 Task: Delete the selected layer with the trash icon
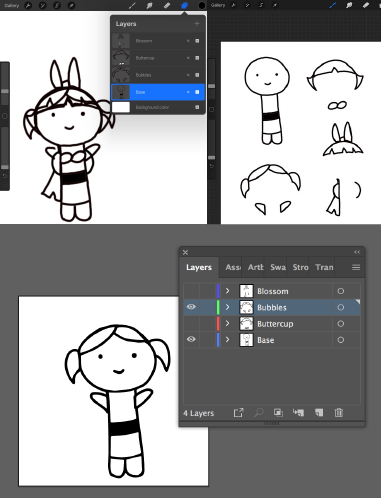(x=338, y=413)
